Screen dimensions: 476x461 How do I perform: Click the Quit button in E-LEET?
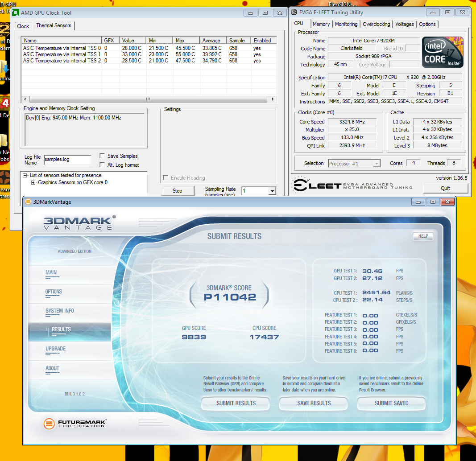click(445, 188)
